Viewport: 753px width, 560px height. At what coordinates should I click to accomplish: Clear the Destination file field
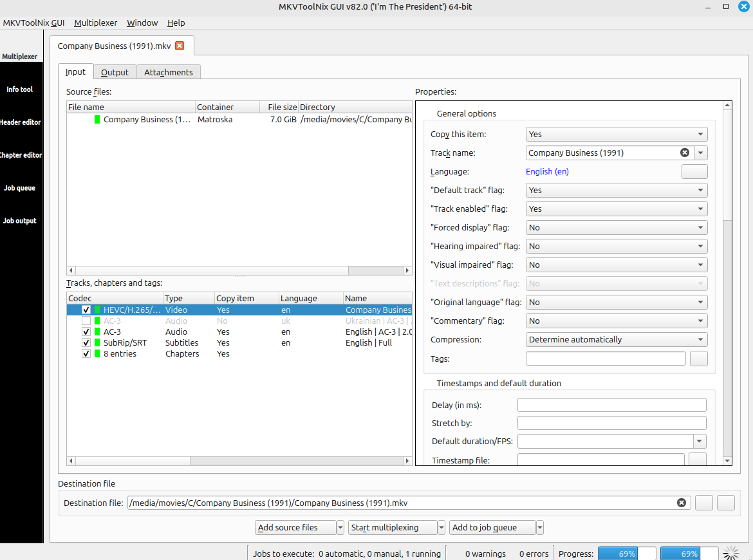(682, 503)
